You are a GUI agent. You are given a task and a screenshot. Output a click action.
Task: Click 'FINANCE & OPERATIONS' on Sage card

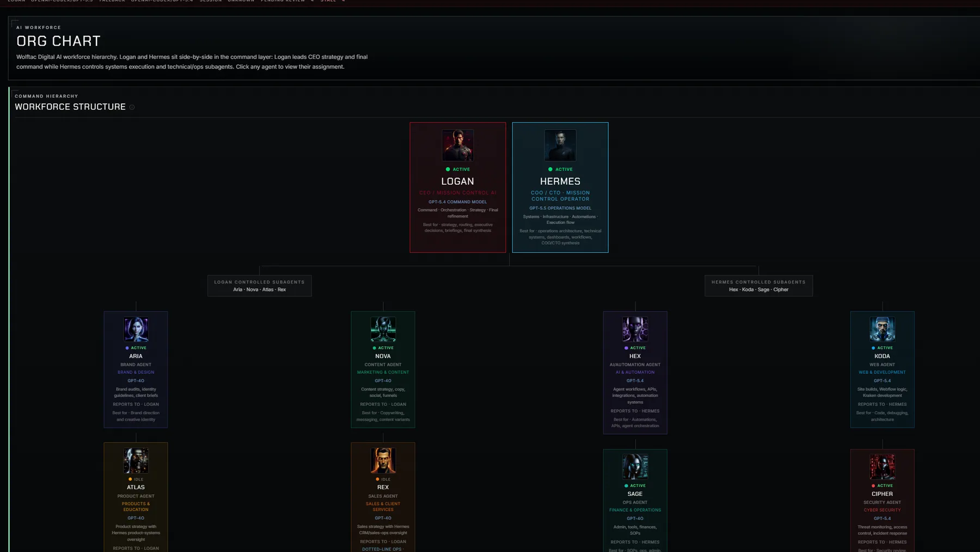[x=635, y=511]
